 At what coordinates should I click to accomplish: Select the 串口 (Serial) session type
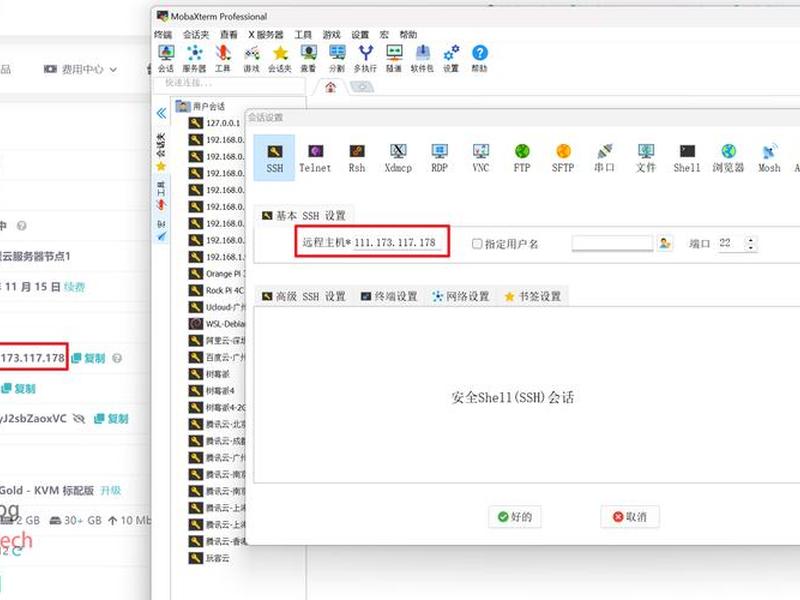click(605, 158)
